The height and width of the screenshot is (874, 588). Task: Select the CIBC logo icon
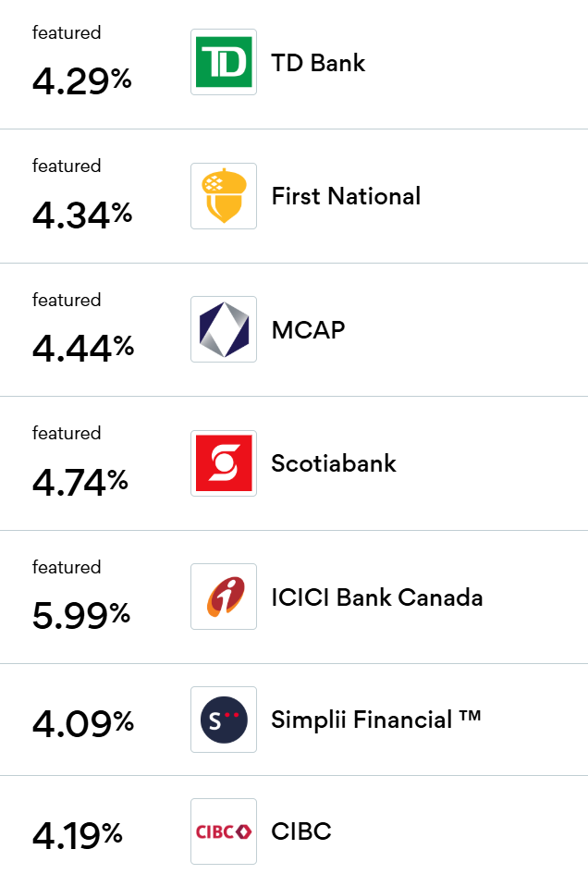(x=224, y=831)
